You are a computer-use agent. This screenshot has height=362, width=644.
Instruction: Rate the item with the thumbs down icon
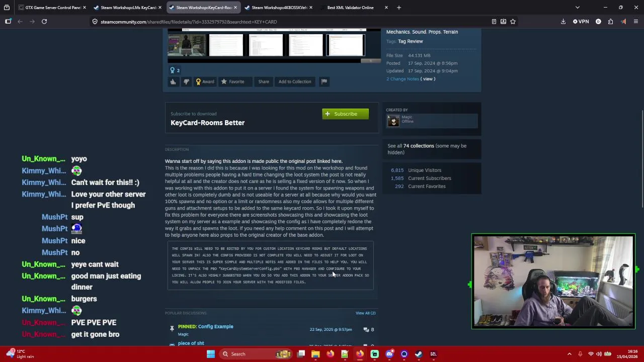click(x=186, y=81)
